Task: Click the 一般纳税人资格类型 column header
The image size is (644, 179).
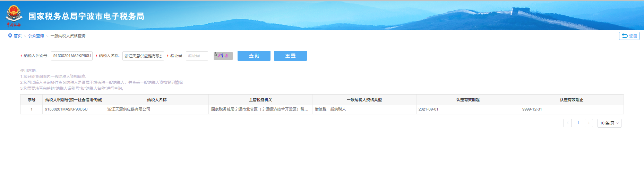Action: pyautogui.click(x=364, y=100)
